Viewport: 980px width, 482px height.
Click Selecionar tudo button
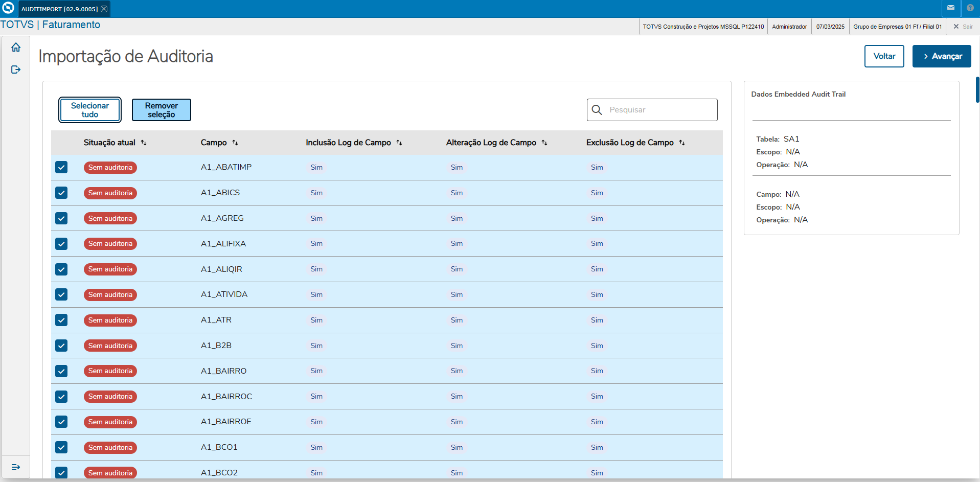[x=90, y=110]
